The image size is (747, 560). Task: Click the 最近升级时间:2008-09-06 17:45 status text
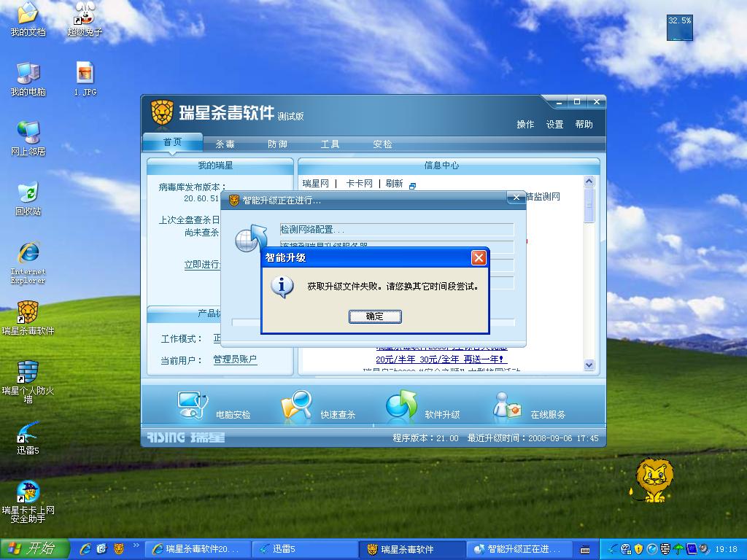533,438
